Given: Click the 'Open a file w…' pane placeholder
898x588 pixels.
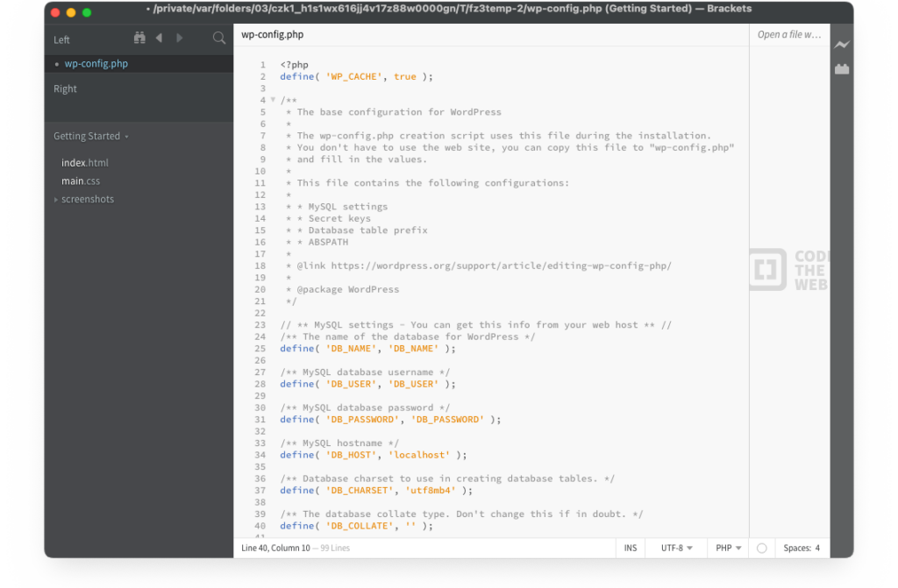Looking at the screenshot, I should coord(788,34).
